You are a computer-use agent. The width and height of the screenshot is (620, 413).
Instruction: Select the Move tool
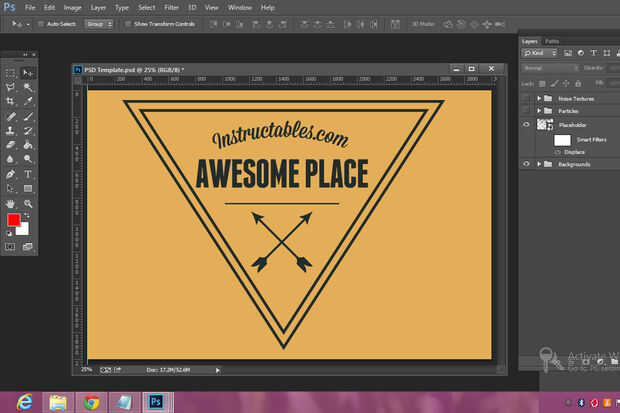coord(28,73)
